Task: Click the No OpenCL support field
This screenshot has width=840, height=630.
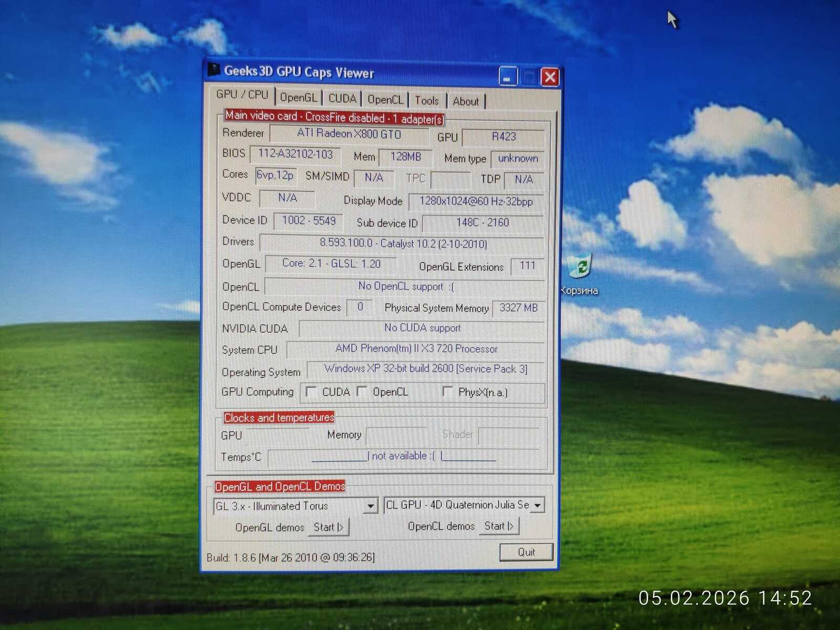Action: [x=405, y=287]
